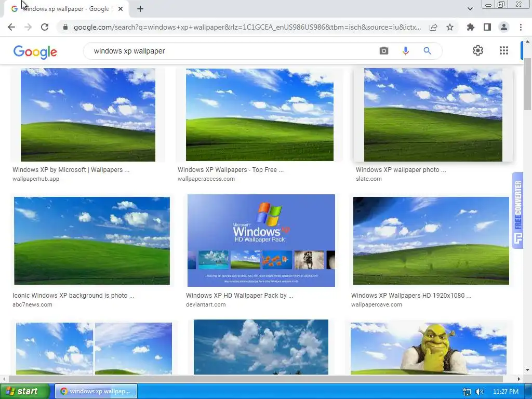Open the Windows XP start menu
The image size is (532, 399).
(24, 391)
